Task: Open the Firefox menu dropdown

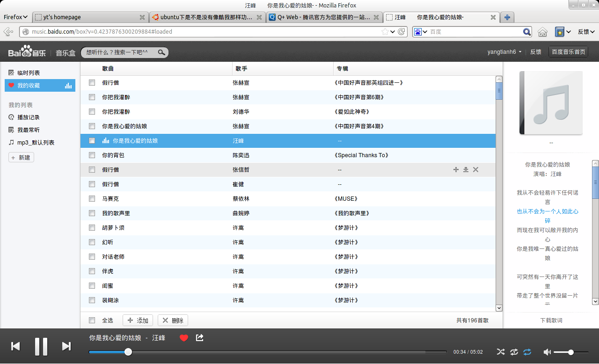Action: (15, 17)
